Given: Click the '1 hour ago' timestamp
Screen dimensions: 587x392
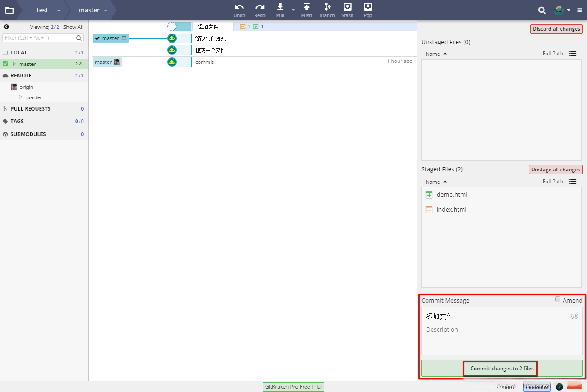Looking at the screenshot, I should [399, 61].
